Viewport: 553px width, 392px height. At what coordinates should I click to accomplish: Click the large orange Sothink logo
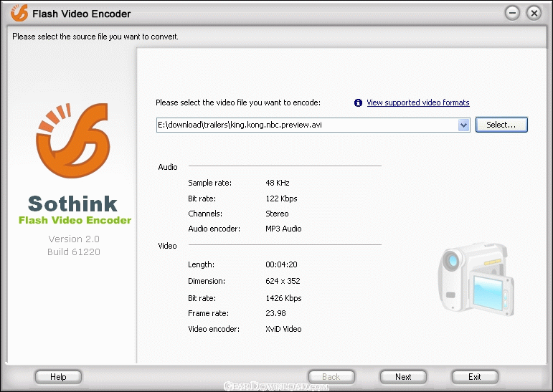pos(73,140)
